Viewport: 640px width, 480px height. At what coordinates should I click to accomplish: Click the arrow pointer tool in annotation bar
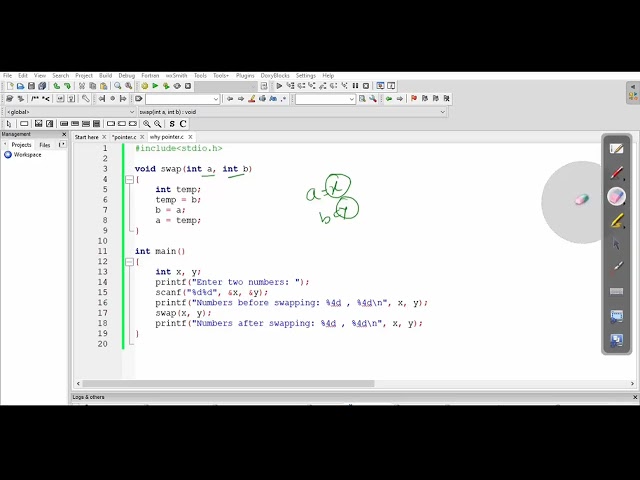tap(617, 244)
